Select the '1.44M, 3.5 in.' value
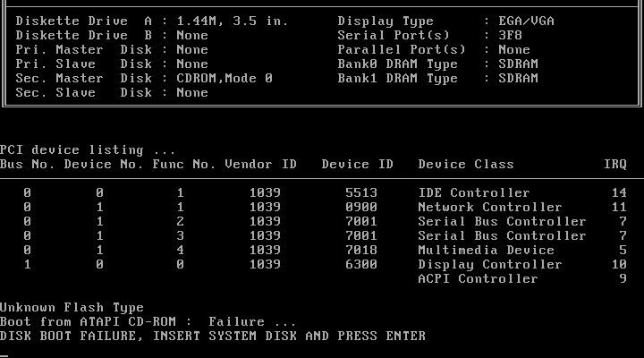Screen dimensions: 644x358 point(233,21)
